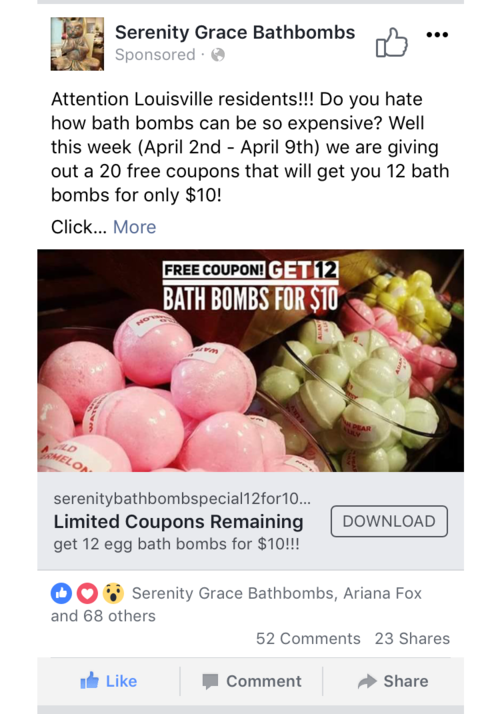Click the DOWNLOAD button
The height and width of the screenshot is (714, 500).
389,521
